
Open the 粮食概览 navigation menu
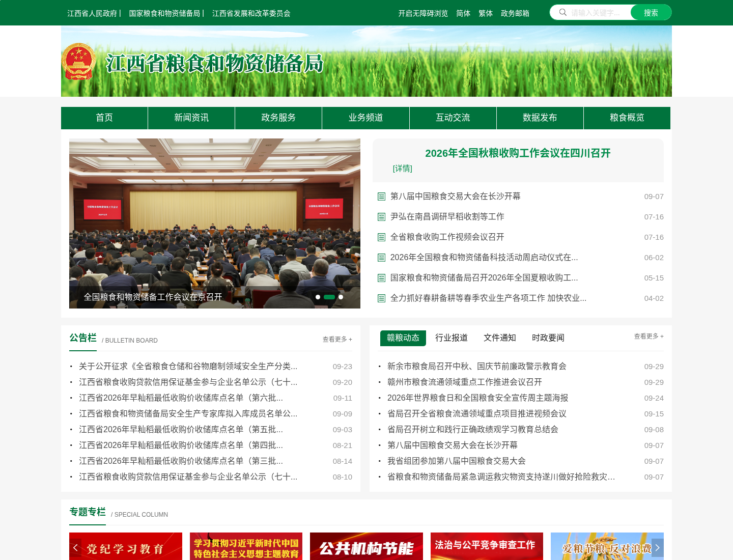(x=627, y=118)
